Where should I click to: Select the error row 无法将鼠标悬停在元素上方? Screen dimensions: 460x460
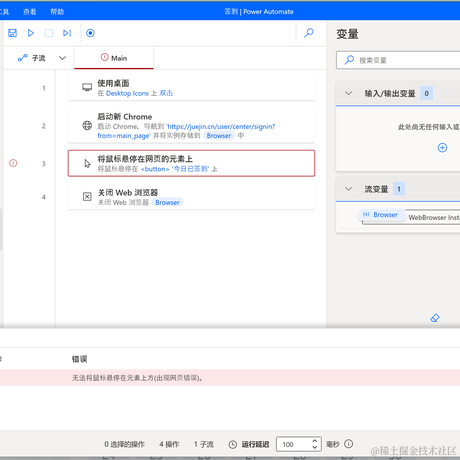click(x=230, y=378)
